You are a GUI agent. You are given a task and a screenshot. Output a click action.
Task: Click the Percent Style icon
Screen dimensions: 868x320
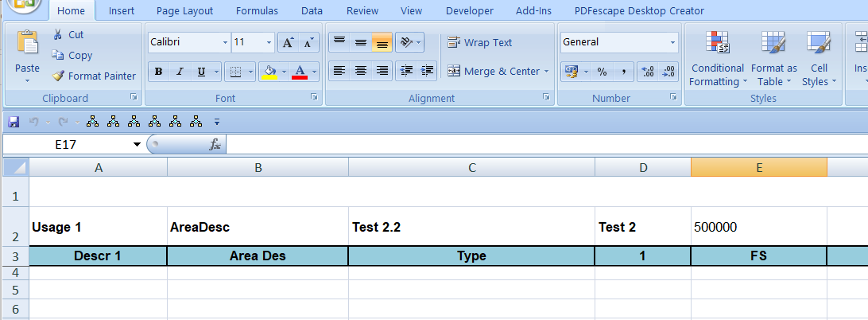click(602, 72)
